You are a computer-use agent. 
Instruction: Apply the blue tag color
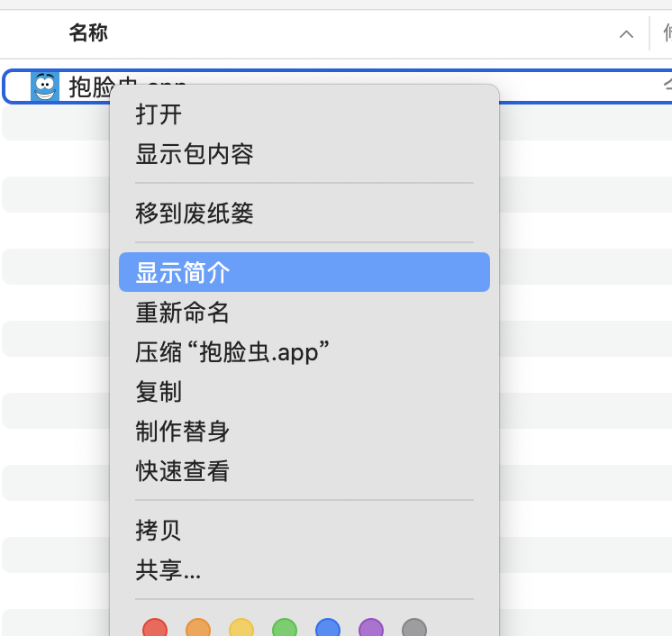pos(328,629)
